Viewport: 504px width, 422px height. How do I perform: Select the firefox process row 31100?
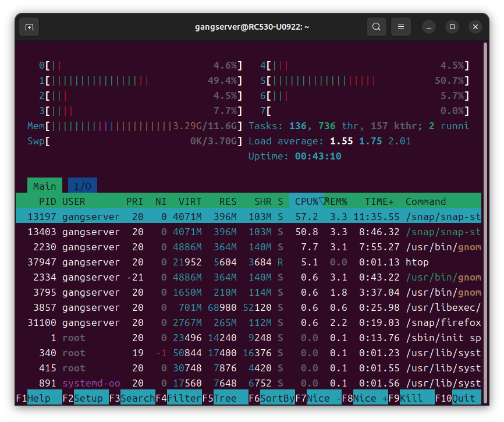pos(249,322)
